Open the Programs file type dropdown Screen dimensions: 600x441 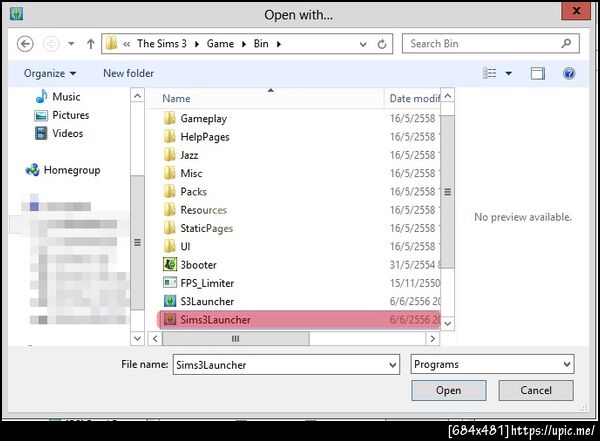(492, 364)
